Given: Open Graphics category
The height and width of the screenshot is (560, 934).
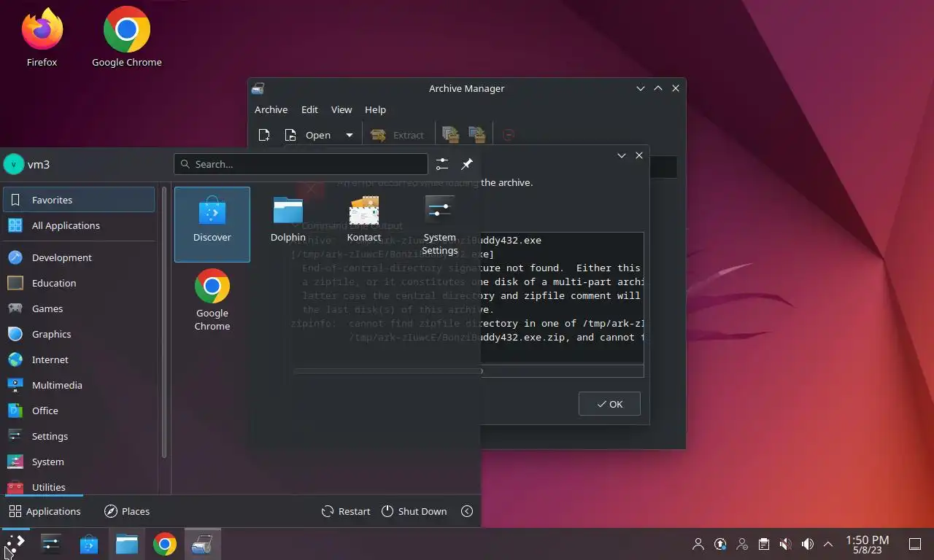Looking at the screenshot, I should [79, 334].
